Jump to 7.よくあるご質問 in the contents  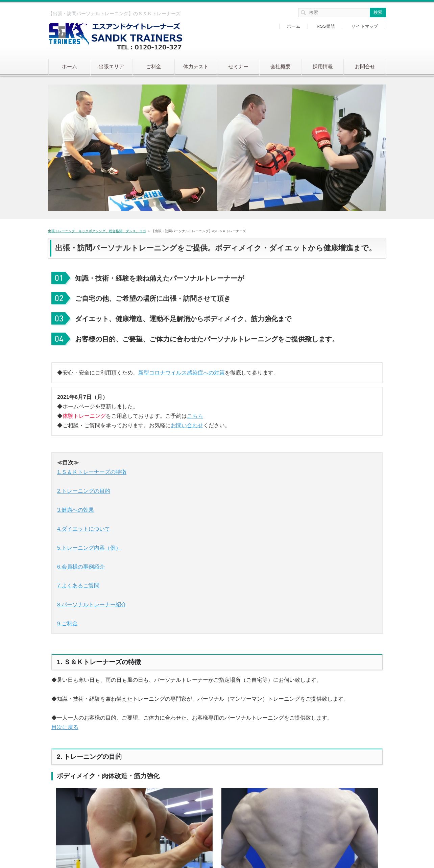78,585
